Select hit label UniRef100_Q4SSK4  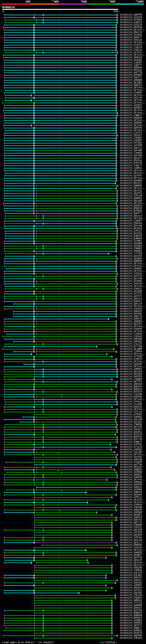pos(131,256)
